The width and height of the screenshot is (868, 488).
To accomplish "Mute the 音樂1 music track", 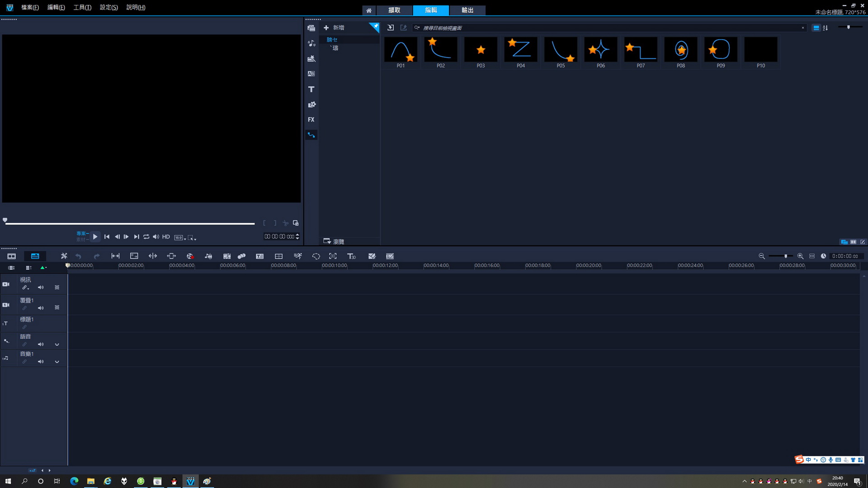I will tap(41, 361).
